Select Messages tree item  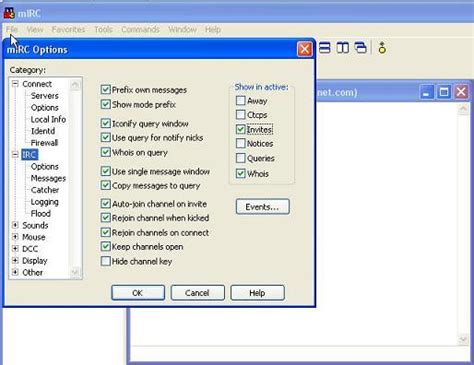[x=48, y=178]
